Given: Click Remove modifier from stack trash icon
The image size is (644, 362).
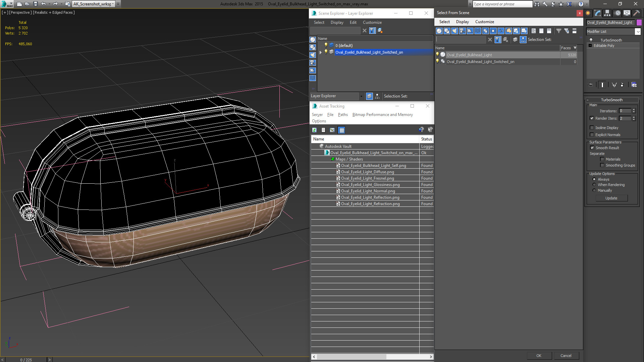Looking at the screenshot, I should 622,85.
